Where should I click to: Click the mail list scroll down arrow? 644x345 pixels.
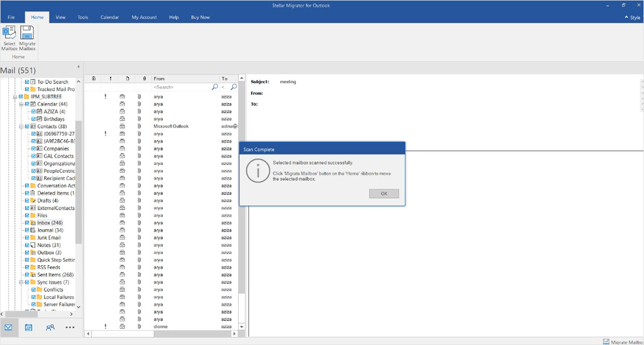click(x=241, y=327)
